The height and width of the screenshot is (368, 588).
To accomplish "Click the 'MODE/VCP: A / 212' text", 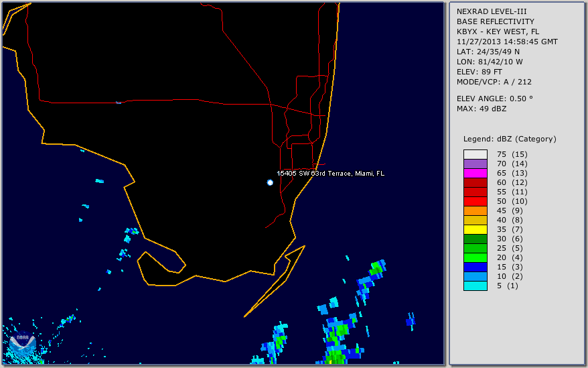I will click(x=494, y=82).
